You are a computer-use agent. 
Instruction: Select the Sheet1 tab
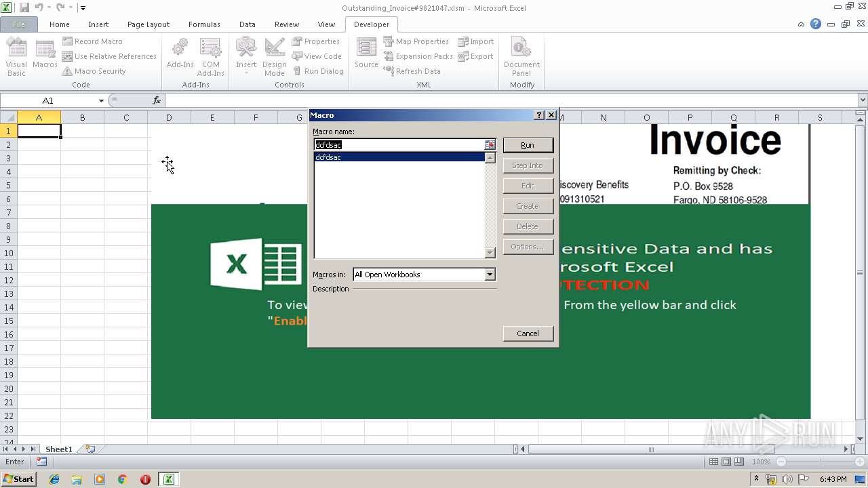click(x=58, y=449)
